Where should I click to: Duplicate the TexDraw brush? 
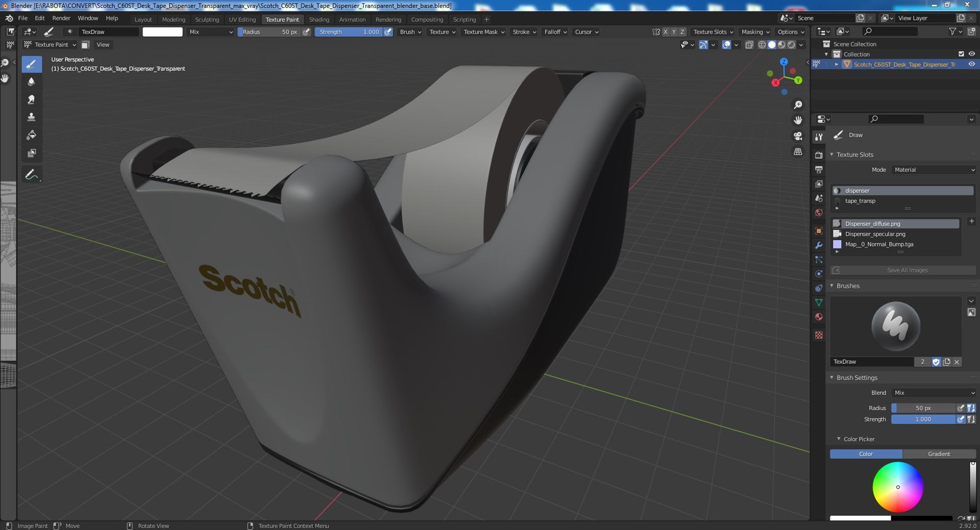pyautogui.click(x=947, y=362)
